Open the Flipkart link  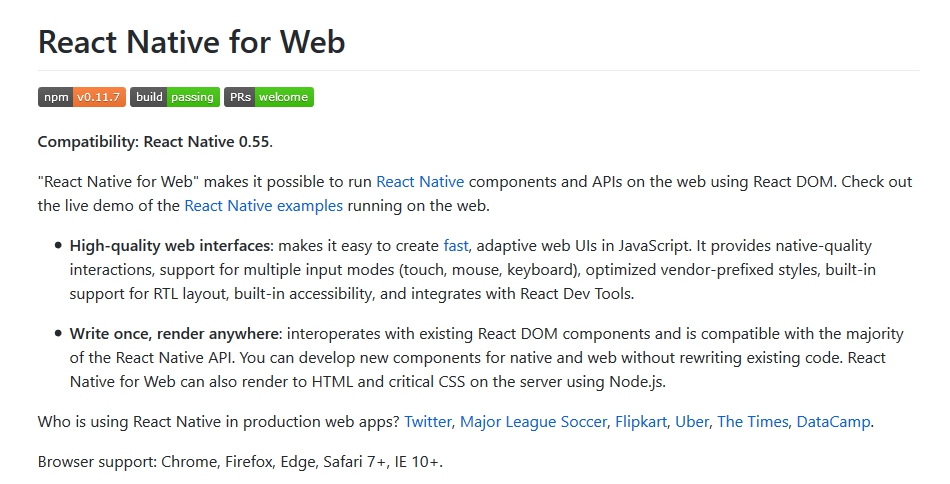[x=641, y=422]
